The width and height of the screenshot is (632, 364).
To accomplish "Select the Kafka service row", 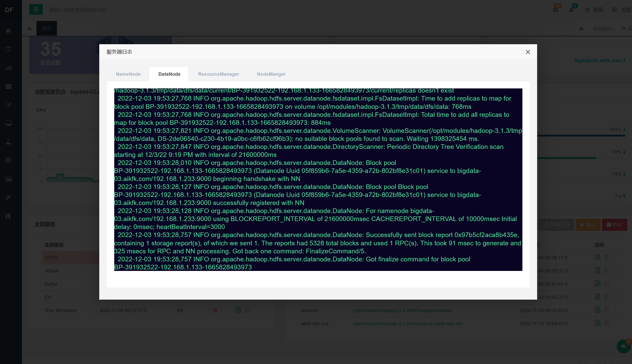I will (70, 284).
